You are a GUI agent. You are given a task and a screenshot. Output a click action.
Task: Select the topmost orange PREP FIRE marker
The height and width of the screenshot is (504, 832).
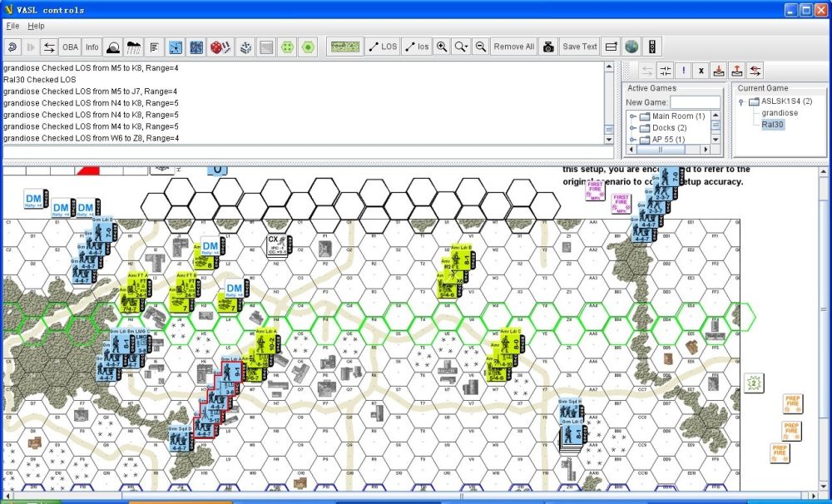[793, 403]
